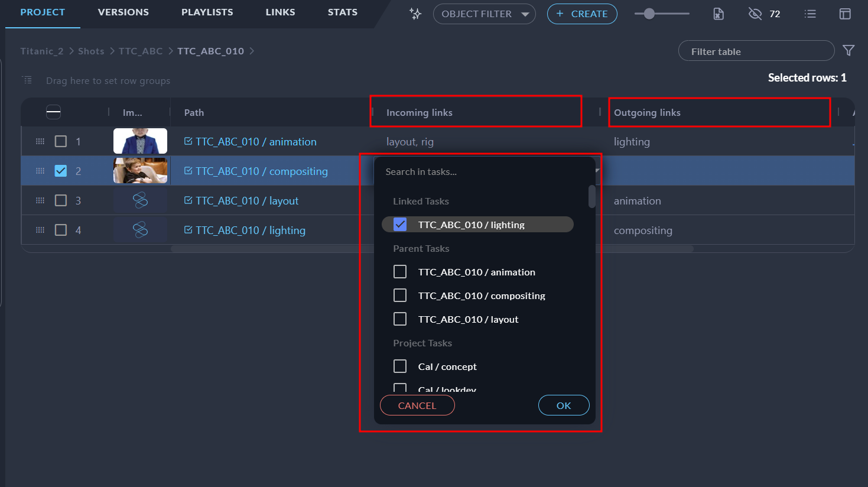
Task: Click the Filter table input field
Action: (756, 51)
